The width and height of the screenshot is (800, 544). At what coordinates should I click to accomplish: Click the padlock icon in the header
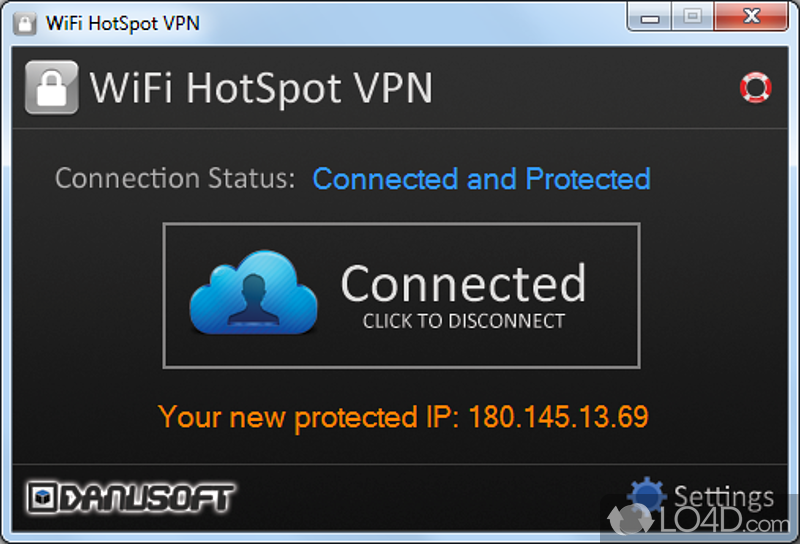(x=51, y=88)
